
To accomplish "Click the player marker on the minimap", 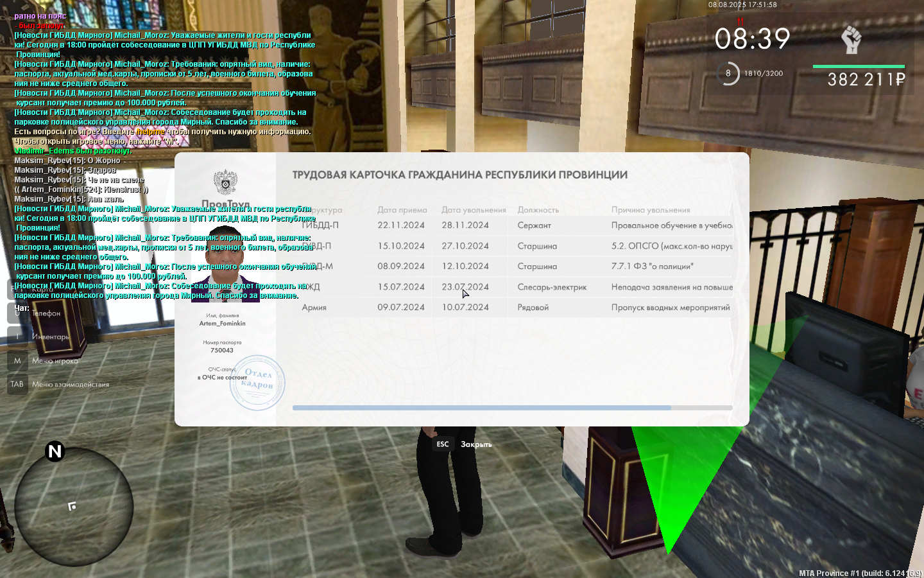I will pos(73,507).
